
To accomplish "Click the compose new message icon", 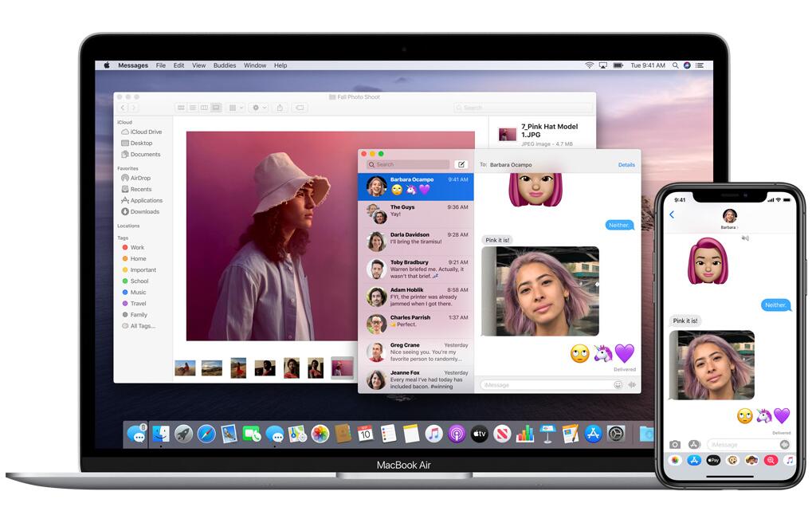I will point(461,164).
